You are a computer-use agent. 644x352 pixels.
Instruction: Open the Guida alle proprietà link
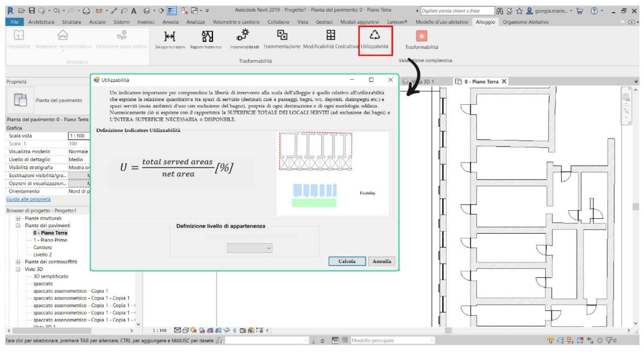[x=28, y=199]
